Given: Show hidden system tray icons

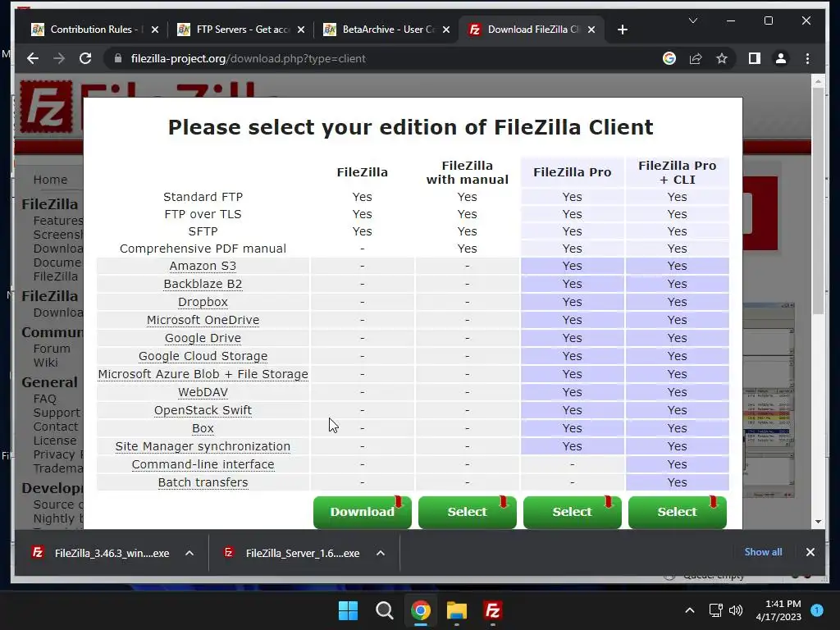Looking at the screenshot, I should [689, 610].
